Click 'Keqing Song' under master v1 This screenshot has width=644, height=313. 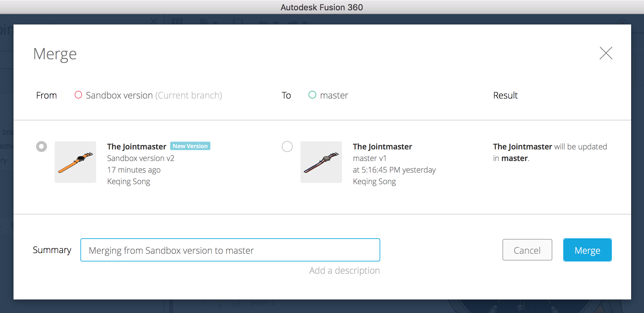pos(374,182)
